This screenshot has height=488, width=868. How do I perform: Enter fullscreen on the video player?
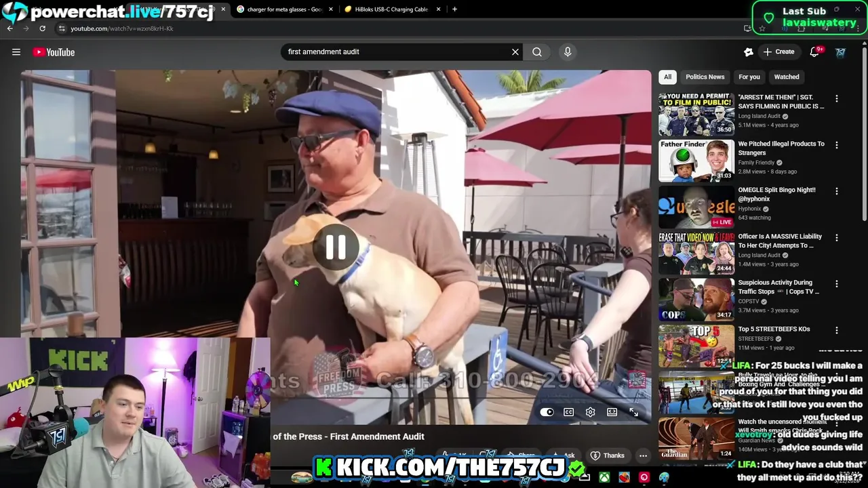634,412
